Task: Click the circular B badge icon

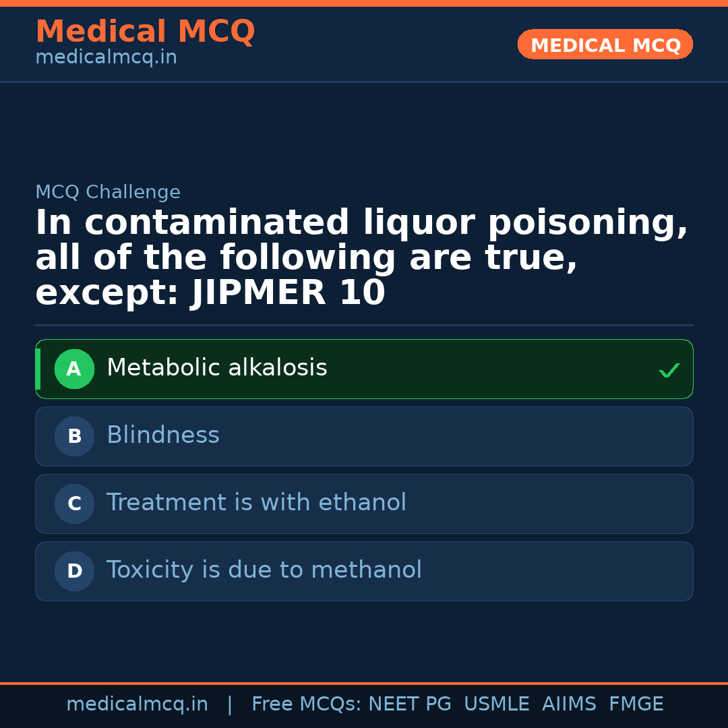Action: 74,436
